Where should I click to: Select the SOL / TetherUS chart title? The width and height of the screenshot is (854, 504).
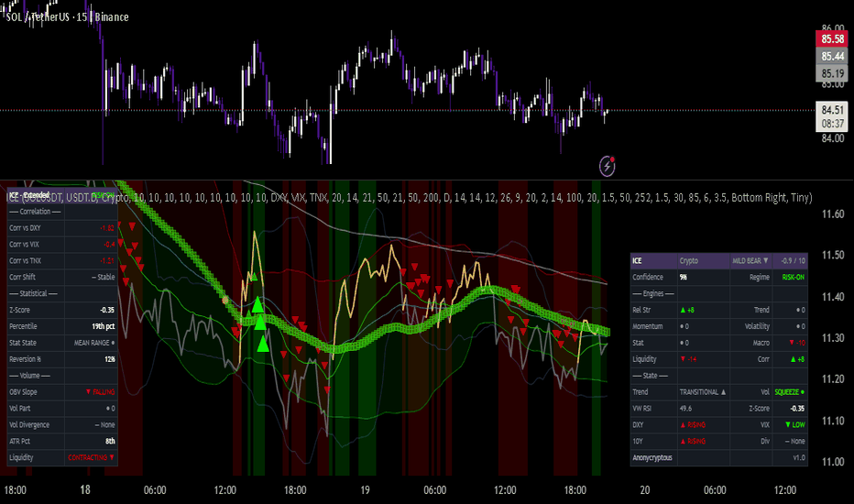[68, 16]
